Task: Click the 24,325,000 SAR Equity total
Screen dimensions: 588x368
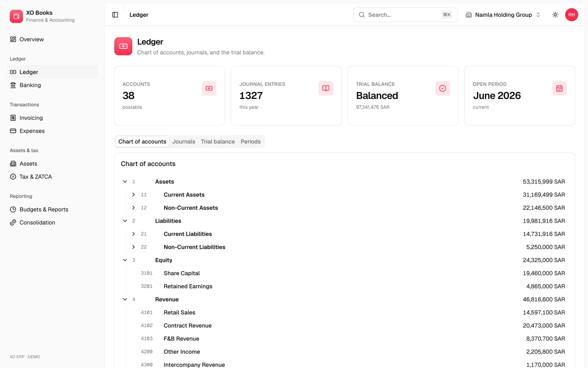Action: tap(544, 260)
